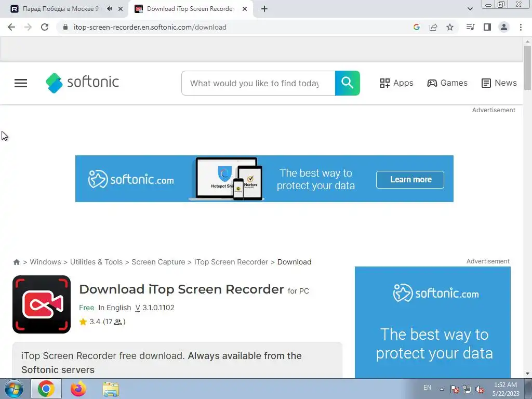Screen dimensions: 532x399
Task: Click the EN language indicator
Action: [427, 388]
